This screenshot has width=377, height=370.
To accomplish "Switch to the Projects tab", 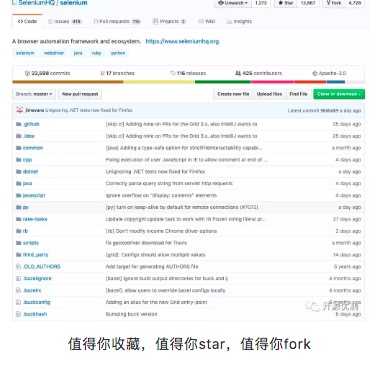I will [169, 21].
